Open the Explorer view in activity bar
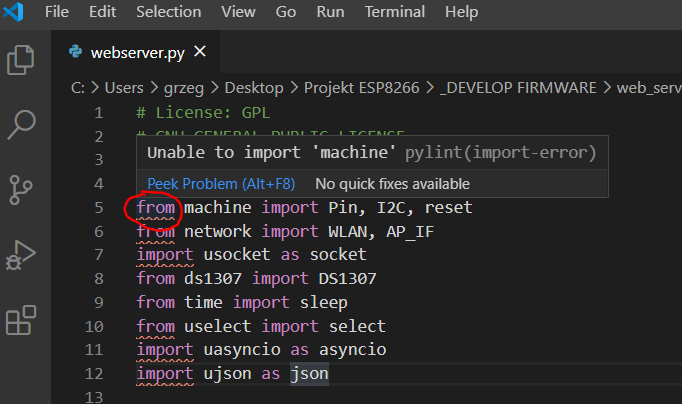This screenshot has width=682, height=404. point(20,60)
